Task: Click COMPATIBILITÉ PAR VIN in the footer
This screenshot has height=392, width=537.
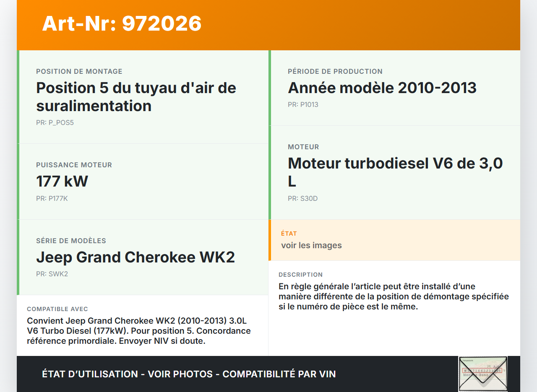Action: [x=280, y=374]
